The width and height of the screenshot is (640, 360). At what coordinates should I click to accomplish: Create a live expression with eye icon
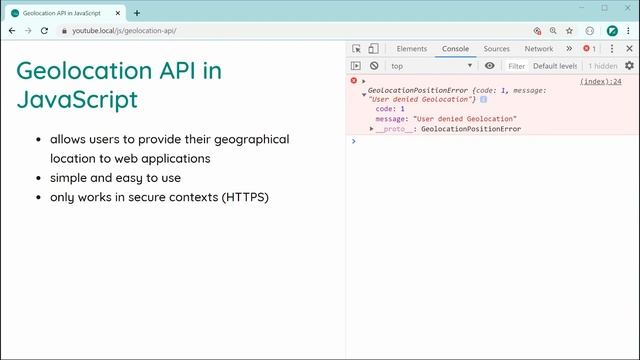[x=489, y=66]
